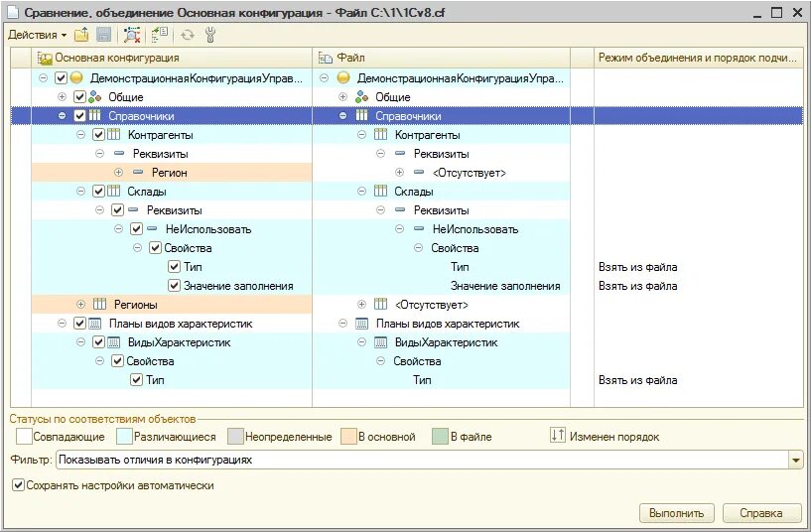Click the Общие icon in left tree

94,96
